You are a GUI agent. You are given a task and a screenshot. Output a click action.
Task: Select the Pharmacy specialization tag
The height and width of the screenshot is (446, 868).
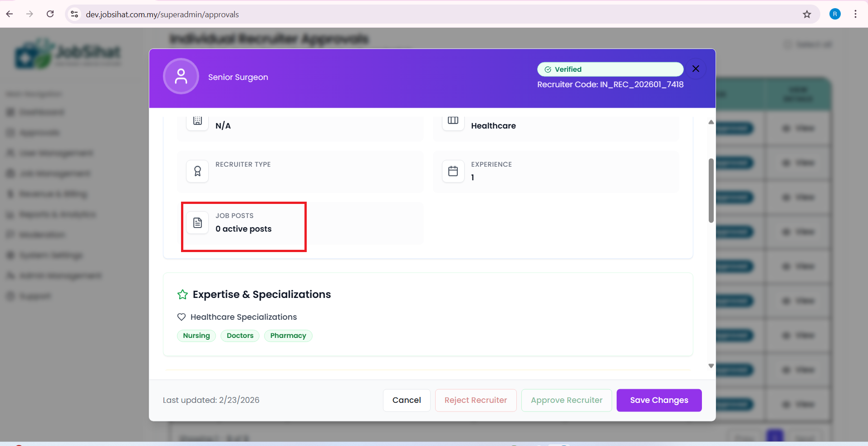(288, 336)
